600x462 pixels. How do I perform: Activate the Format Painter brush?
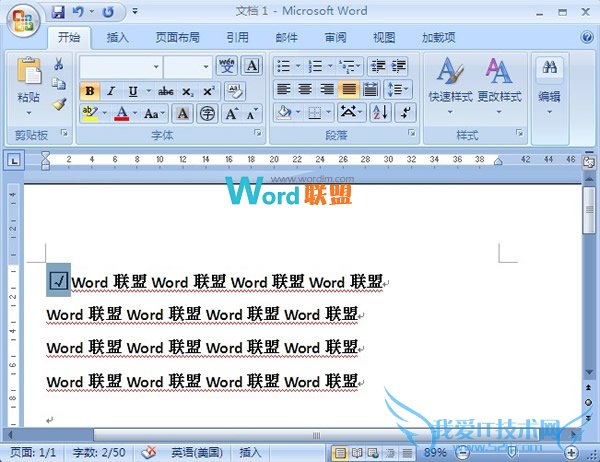59,104
